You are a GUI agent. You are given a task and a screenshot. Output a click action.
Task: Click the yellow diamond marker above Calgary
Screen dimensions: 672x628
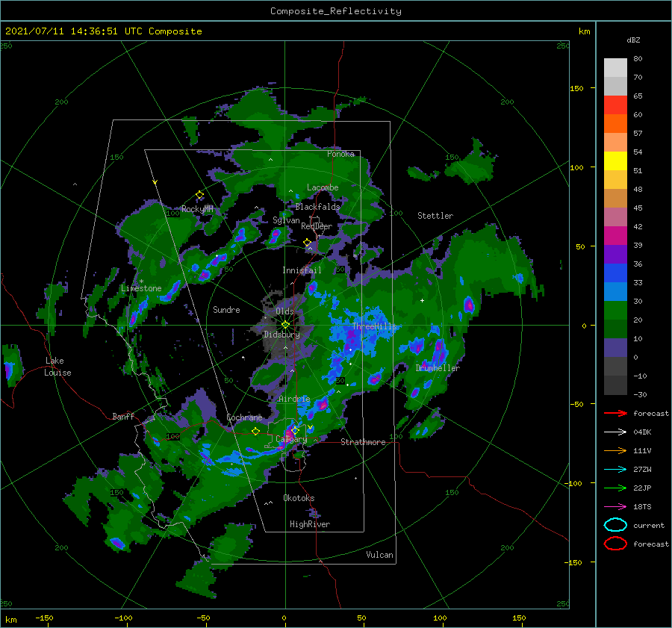coord(295,430)
